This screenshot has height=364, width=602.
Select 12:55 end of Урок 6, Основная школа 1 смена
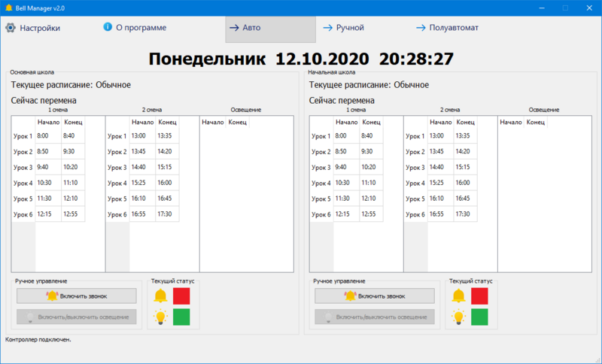[73, 214]
